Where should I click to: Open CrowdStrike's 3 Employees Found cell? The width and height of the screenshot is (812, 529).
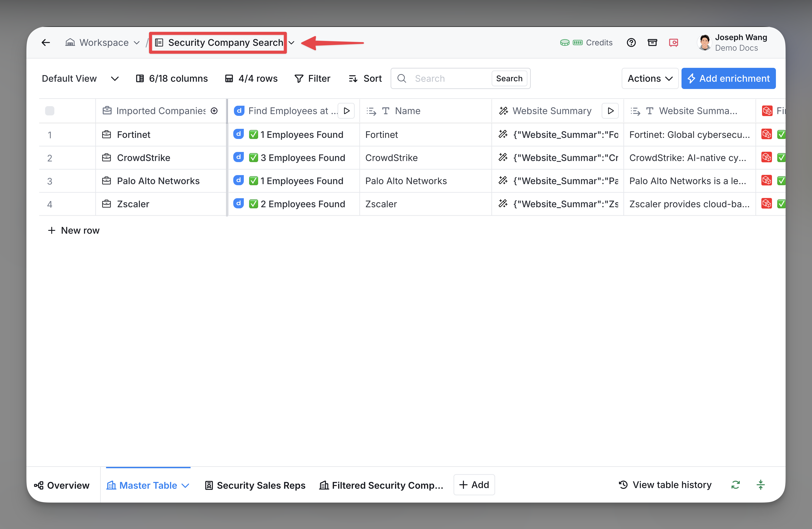[294, 158]
